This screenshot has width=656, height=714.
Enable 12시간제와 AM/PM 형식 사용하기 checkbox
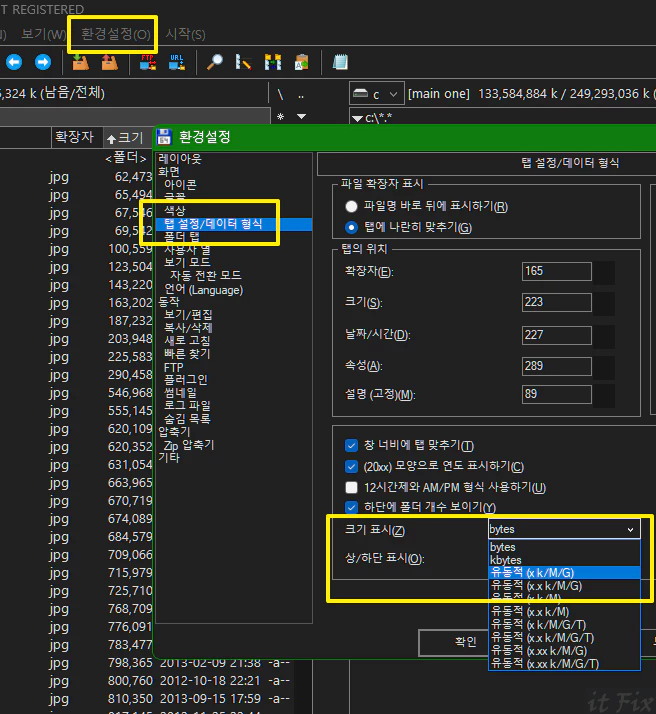(x=351, y=487)
